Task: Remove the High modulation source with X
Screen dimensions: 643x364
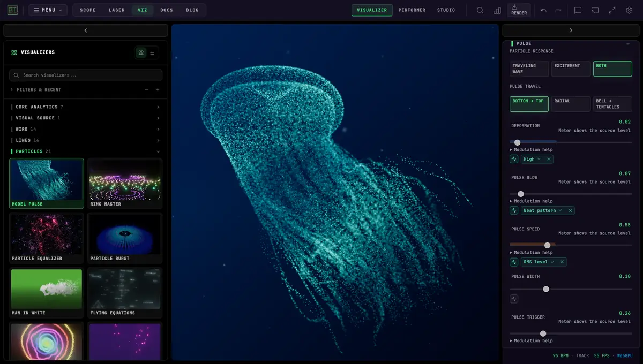Action: pyautogui.click(x=549, y=159)
